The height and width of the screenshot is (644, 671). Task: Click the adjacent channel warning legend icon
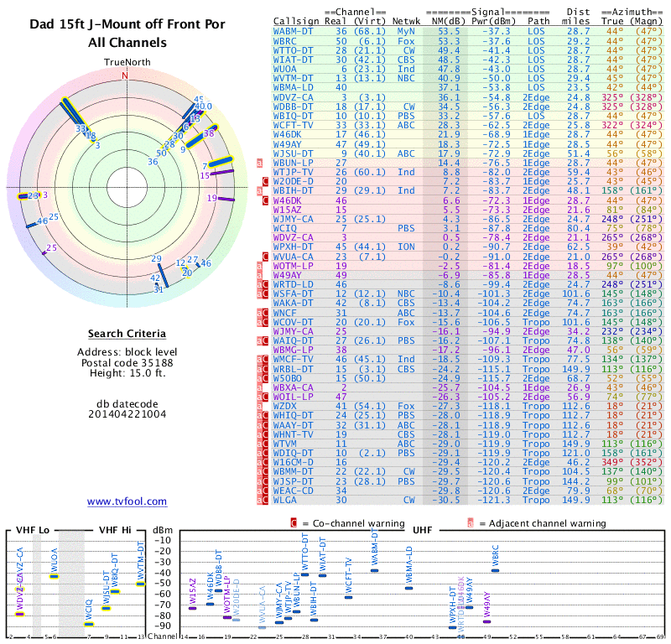coord(471,522)
